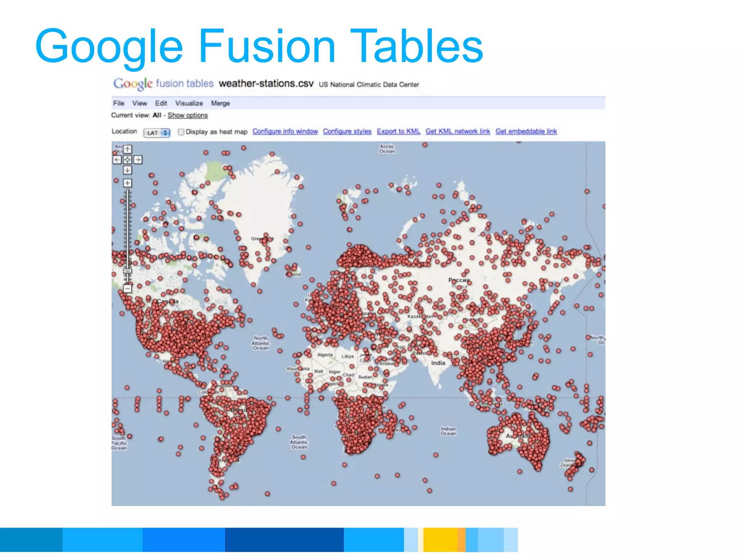Click Get embeddable link
Screen dimensions: 747x560
[x=526, y=131]
